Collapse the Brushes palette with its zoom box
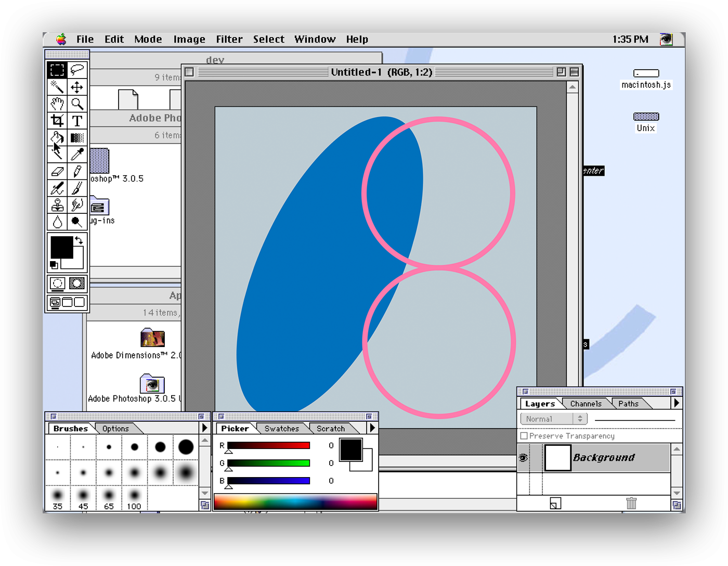The height and width of the screenshot is (566, 728). (201, 417)
